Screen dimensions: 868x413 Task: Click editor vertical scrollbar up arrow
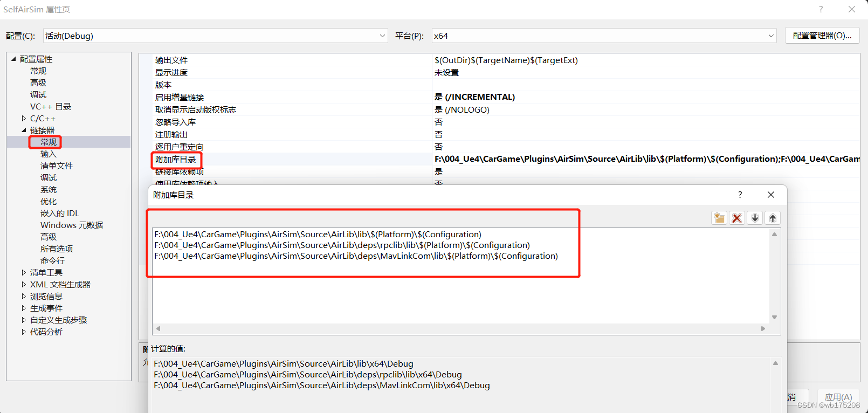[775, 235]
